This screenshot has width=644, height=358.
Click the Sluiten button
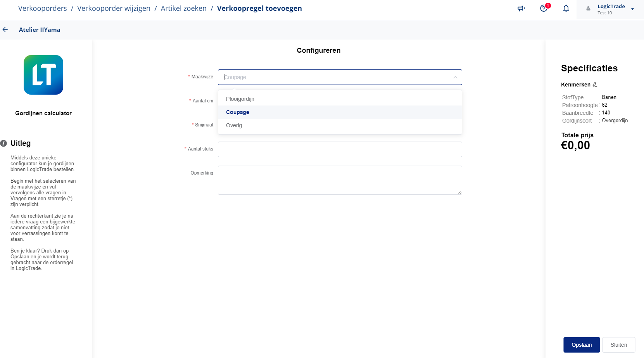click(x=618, y=345)
